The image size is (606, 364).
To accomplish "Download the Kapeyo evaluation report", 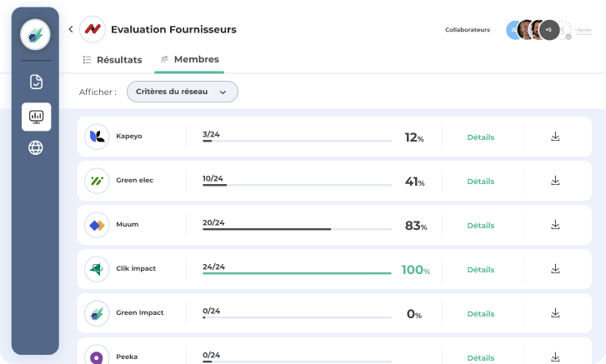I will tap(555, 137).
